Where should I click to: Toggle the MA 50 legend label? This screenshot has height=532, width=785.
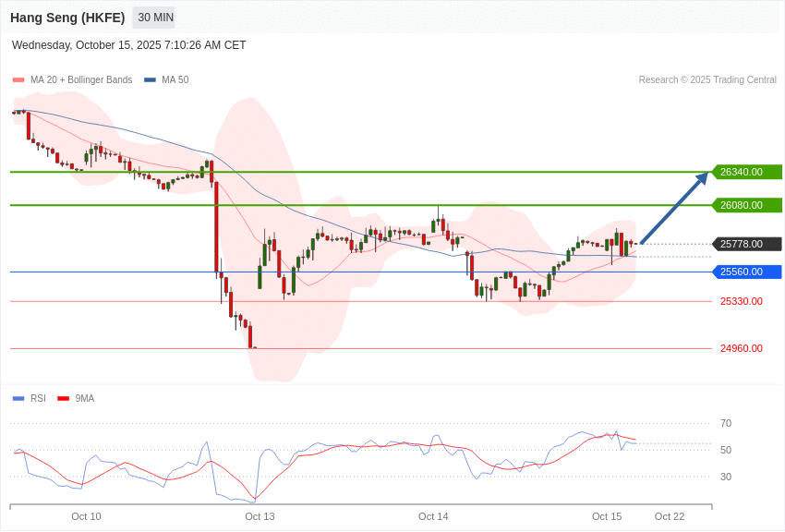pyautogui.click(x=175, y=80)
